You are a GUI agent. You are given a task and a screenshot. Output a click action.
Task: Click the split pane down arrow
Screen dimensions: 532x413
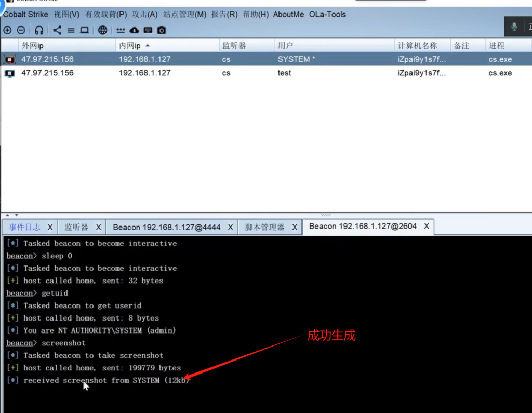(x=16, y=215)
